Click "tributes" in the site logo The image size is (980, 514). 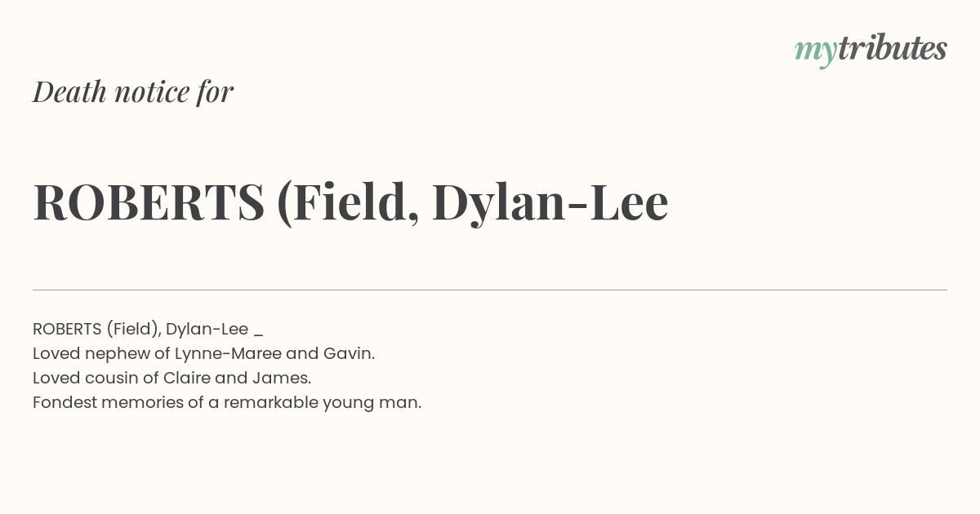pos(893,48)
